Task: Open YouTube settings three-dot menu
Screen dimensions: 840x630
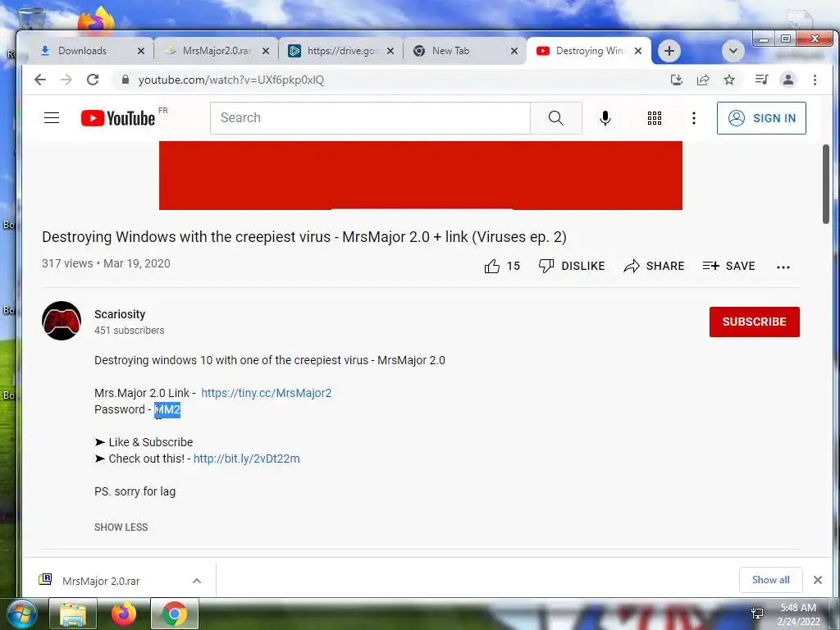Action: point(694,118)
